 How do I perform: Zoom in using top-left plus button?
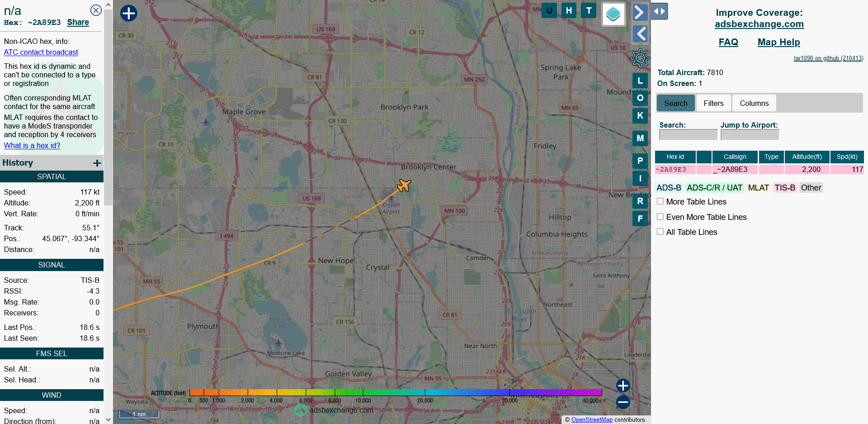(128, 13)
